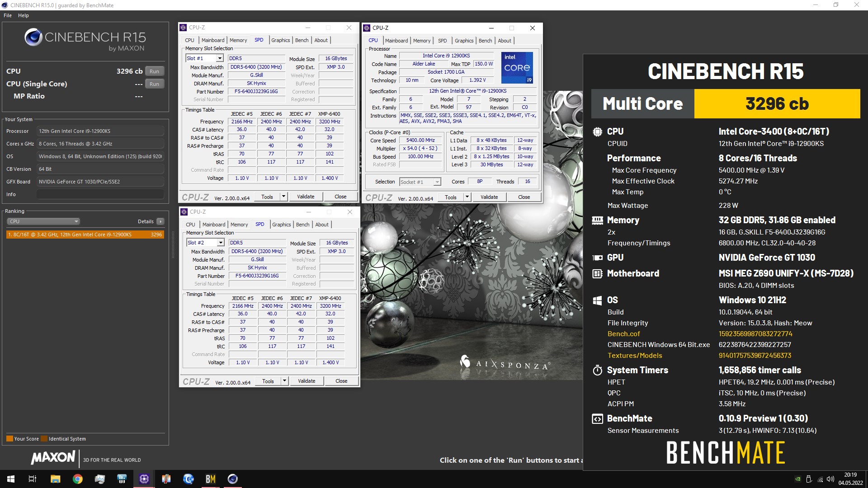Viewport: 868px width, 488px height.
Task: Open the Wi-Fi network tray icon
Action: (x=820, y=479)
